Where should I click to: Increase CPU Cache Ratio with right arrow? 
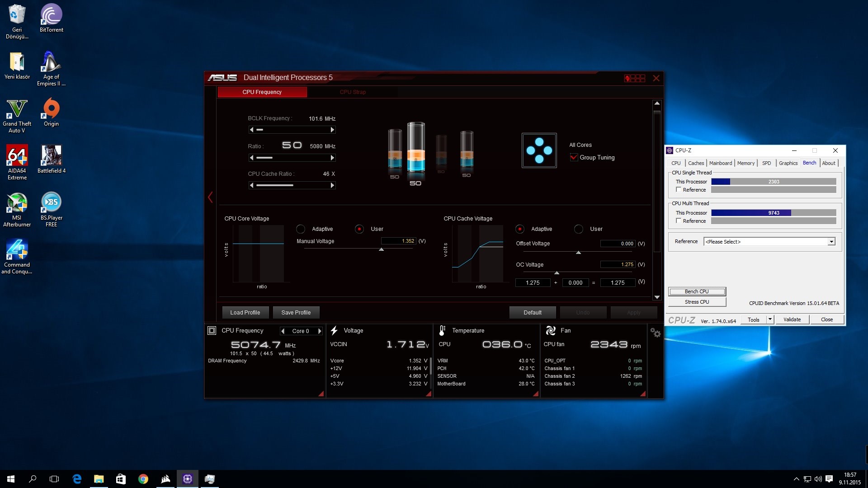332,185
